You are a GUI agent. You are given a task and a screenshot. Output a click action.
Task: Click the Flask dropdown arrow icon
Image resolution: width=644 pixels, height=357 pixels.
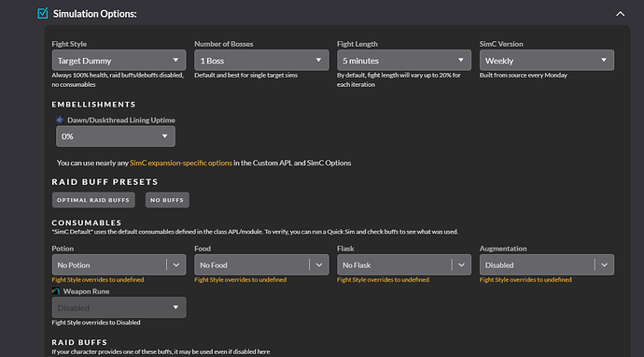pyautogui.click(x=461, y=264)
